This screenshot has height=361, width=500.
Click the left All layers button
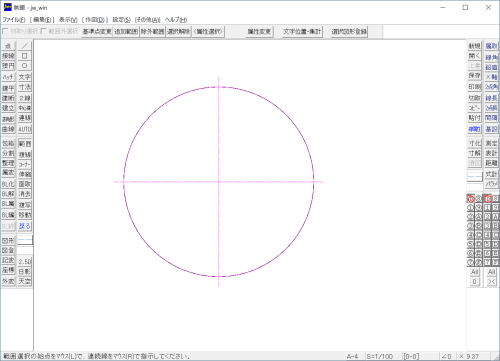tap(475, 272)
